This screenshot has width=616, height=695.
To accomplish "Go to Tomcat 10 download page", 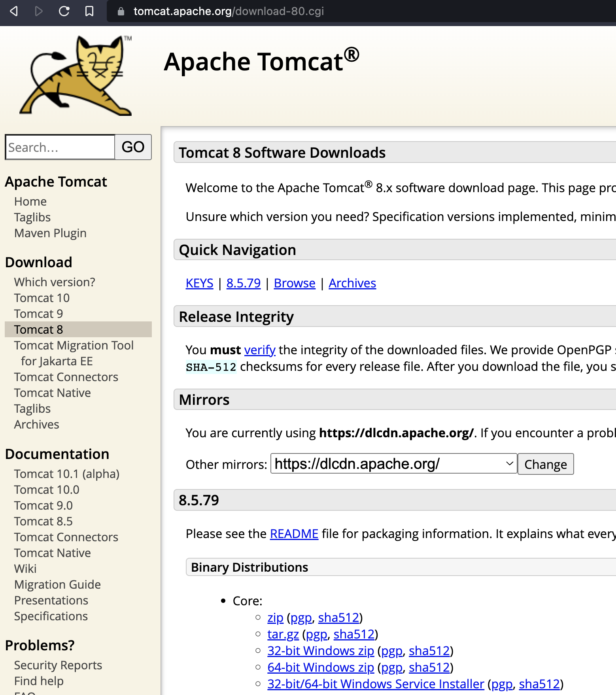I will 42,298.
